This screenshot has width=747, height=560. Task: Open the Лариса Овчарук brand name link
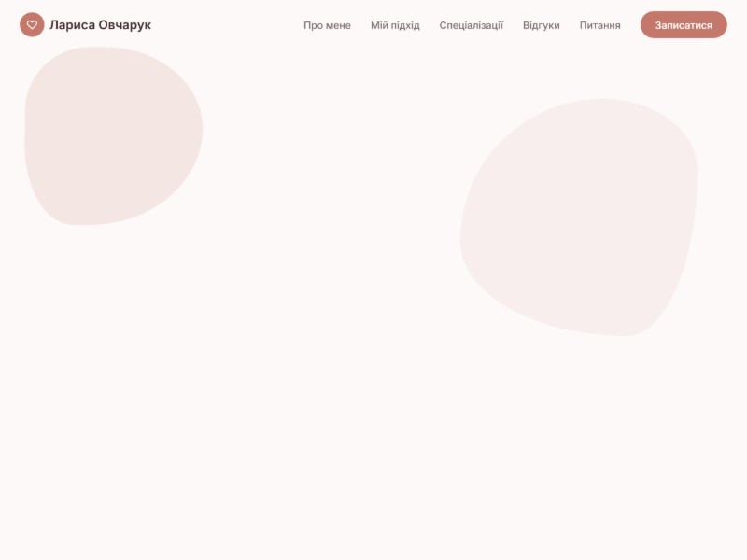[100, 25]
